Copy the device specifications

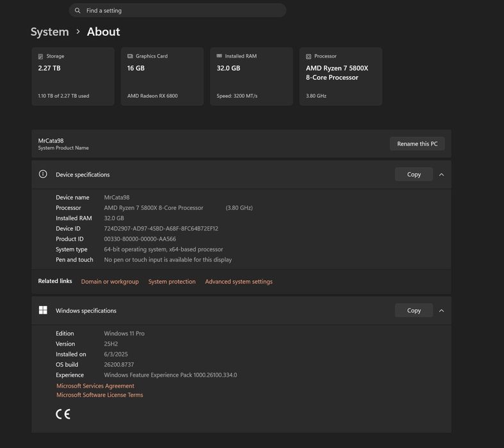pyautogui.click(x=414, y=174)
